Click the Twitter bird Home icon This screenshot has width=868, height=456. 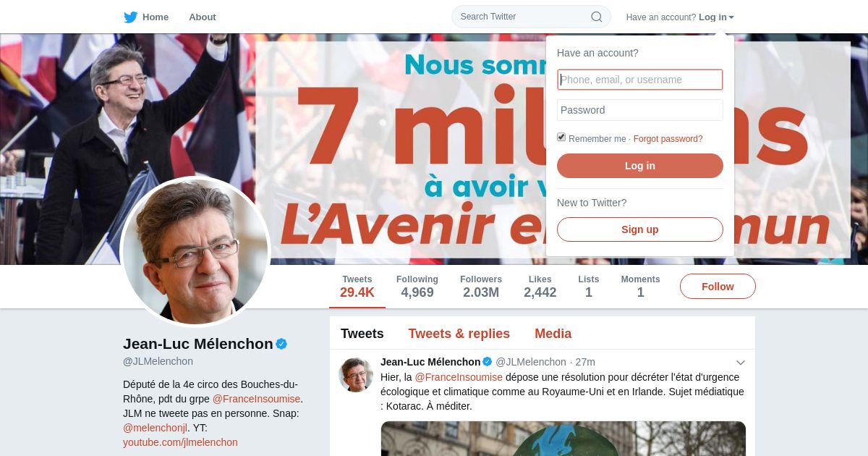tap(130, 17)
